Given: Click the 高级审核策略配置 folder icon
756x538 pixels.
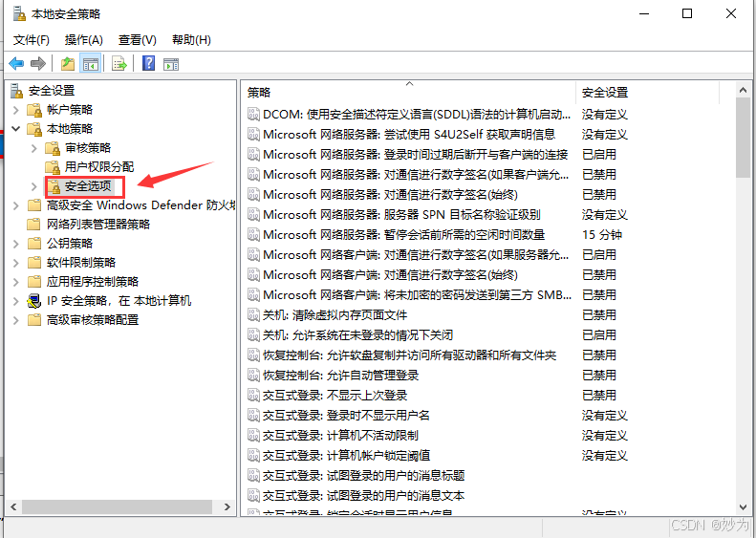Looking at the screenshot, I should (34, 319).
